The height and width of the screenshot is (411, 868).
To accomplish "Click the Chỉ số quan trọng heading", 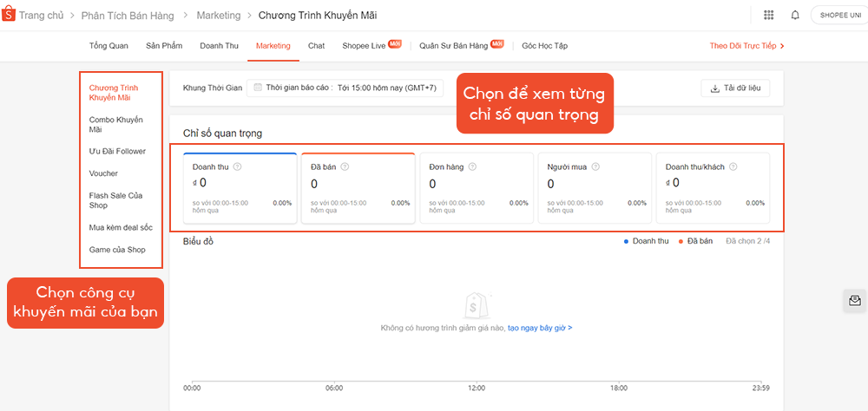I will (x=222, y=134).
